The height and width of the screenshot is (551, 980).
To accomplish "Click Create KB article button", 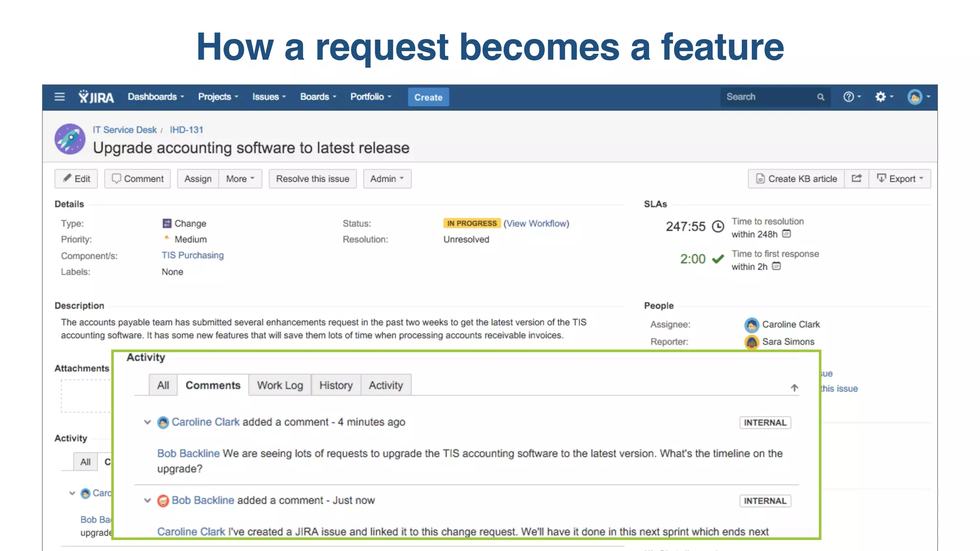I will point(796,178).
